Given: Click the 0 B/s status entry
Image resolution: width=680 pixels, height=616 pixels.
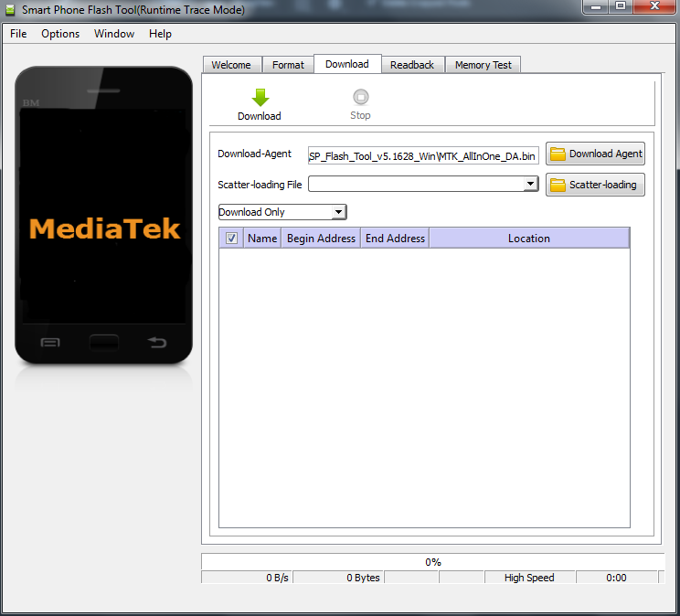Looking at the screenshot, I should pyautogui.click(x=247, y=578).
